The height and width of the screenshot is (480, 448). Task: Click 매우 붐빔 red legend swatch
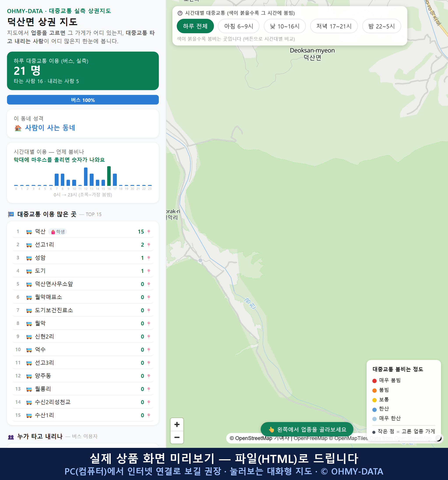point(374,381)
